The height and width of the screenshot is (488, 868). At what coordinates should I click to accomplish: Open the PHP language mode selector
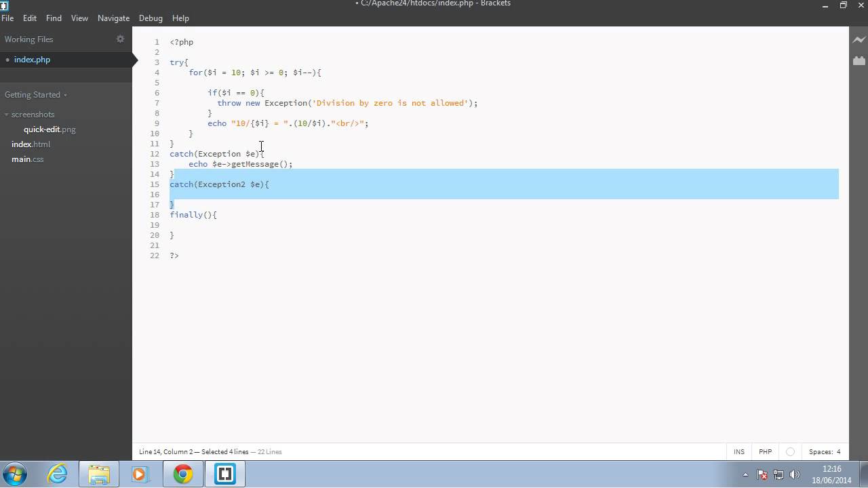pyautogui.click(x=765, y=451)
